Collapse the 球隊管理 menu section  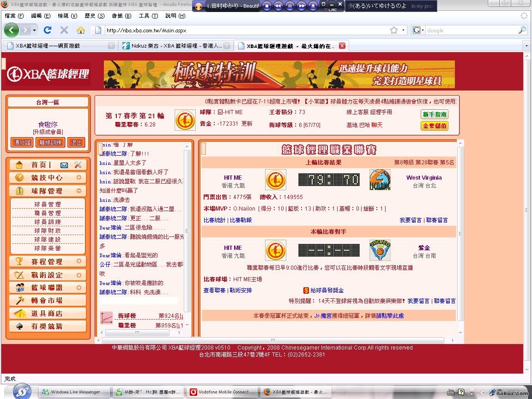(x=79, y=191)
